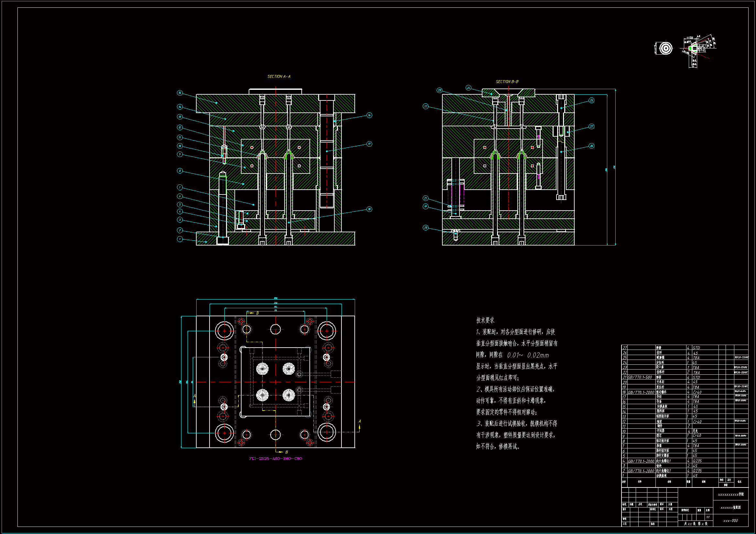Screen dimensions: 756x534
Task: Click the SECTION A-A title text
Action: tap(278, 77)
